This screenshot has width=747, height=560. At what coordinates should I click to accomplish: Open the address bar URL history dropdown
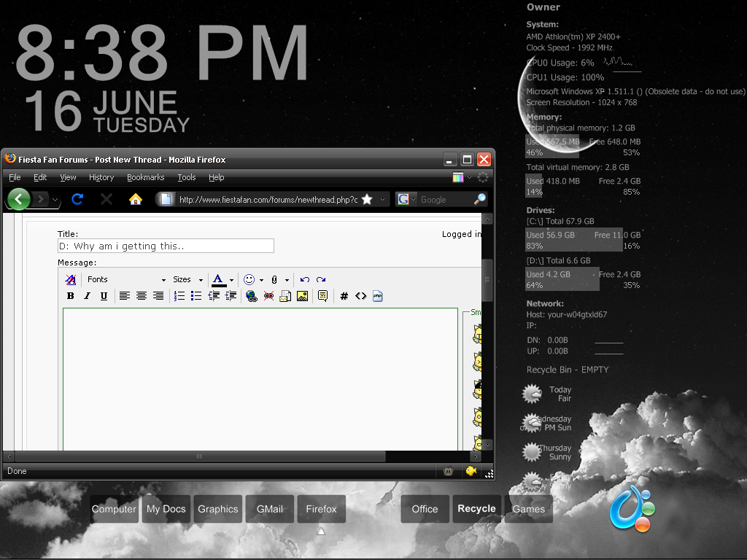pyautogui.click(x=382, y=200)
